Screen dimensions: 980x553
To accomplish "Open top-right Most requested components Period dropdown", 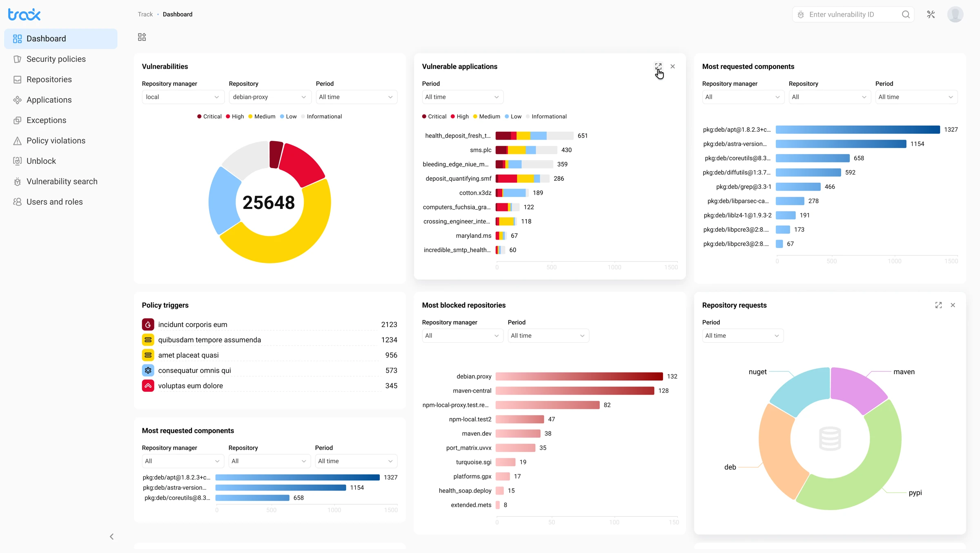I will click(x=916, y=97).
